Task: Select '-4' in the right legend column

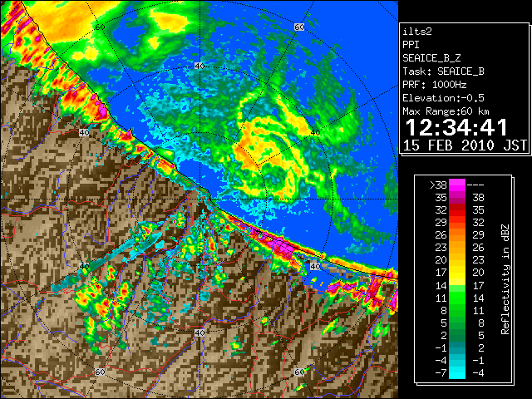Action: 479,372
